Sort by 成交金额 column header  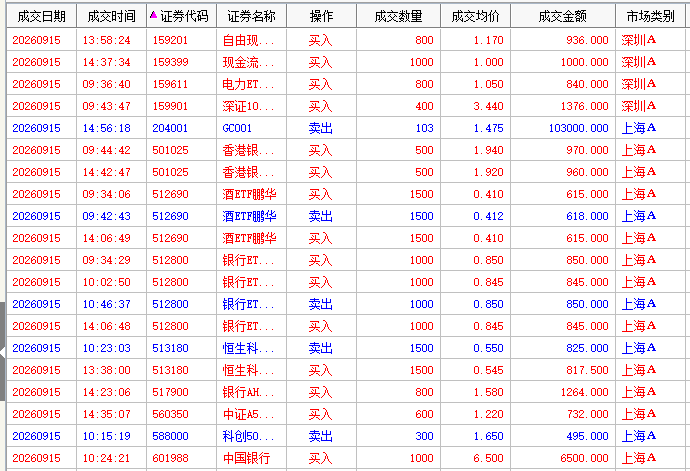[x=563, y=16]
